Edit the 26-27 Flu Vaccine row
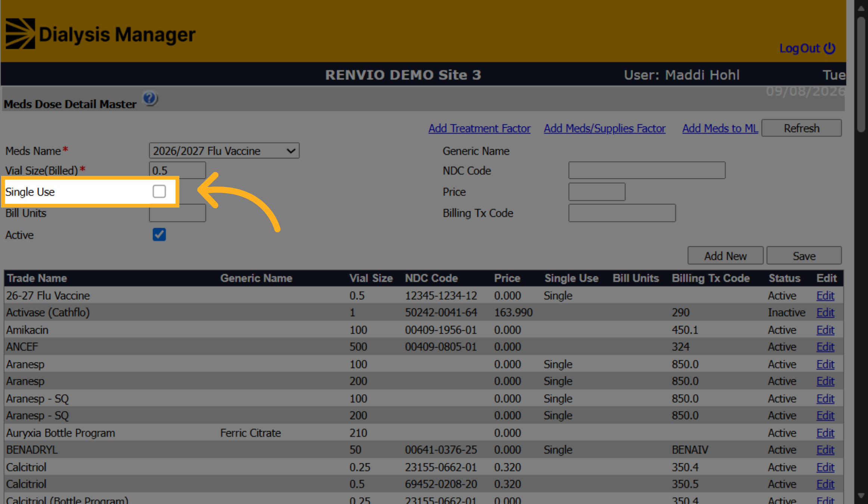868x504 pixels. pos(825,296)
